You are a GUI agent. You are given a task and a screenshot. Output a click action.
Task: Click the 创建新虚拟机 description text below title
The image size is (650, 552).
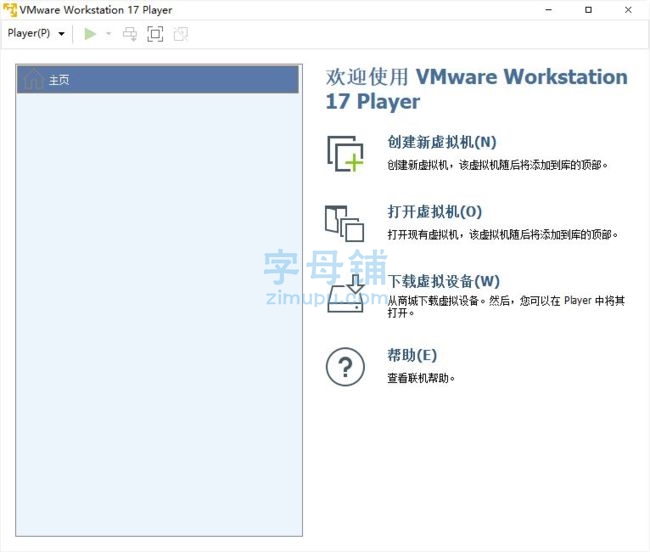(497, 165)
